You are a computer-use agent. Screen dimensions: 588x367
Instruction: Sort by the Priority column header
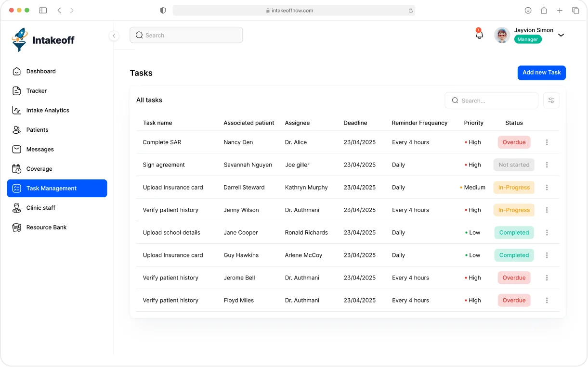coord(473,123)
